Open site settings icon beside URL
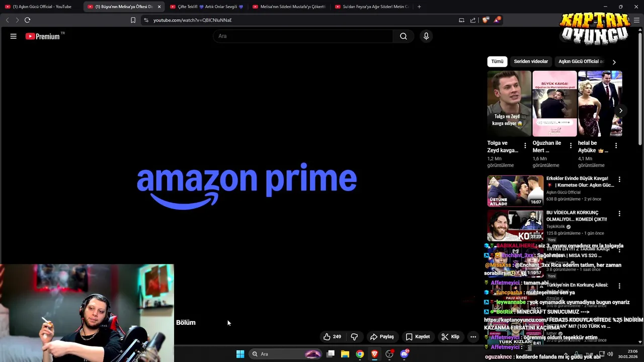Screen dimensions: 644x362 pyautogui.click(x=146, y=20)
